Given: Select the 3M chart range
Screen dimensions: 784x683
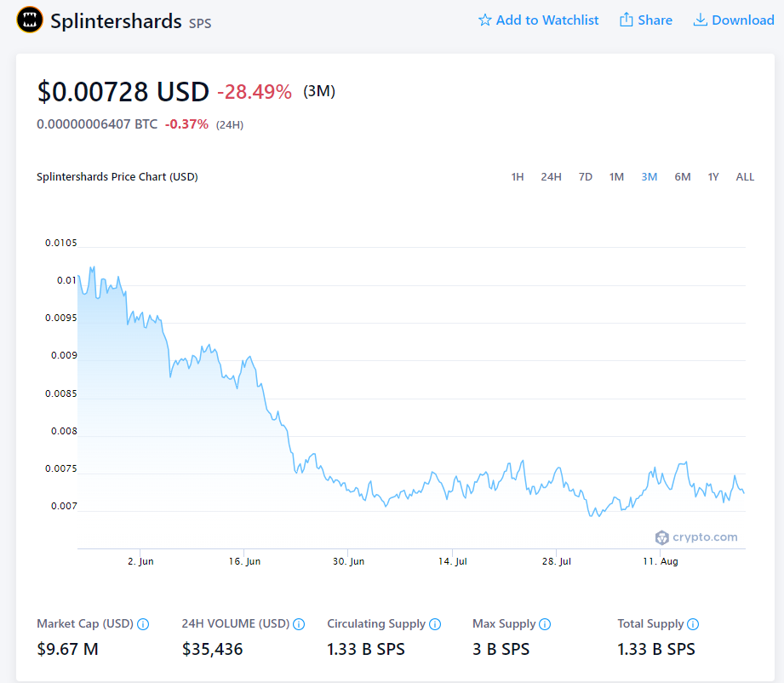Looking at the screenshot, I should click(650, 176).
